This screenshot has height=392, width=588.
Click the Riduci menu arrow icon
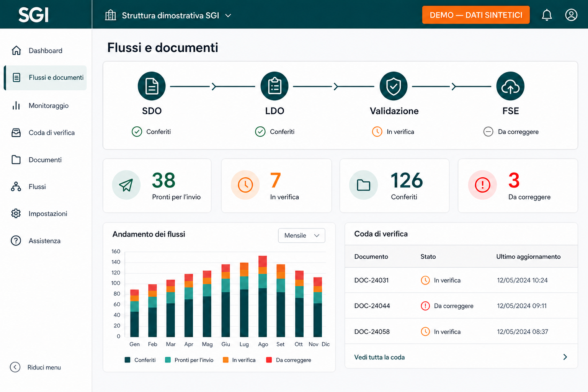pos(15,367)
